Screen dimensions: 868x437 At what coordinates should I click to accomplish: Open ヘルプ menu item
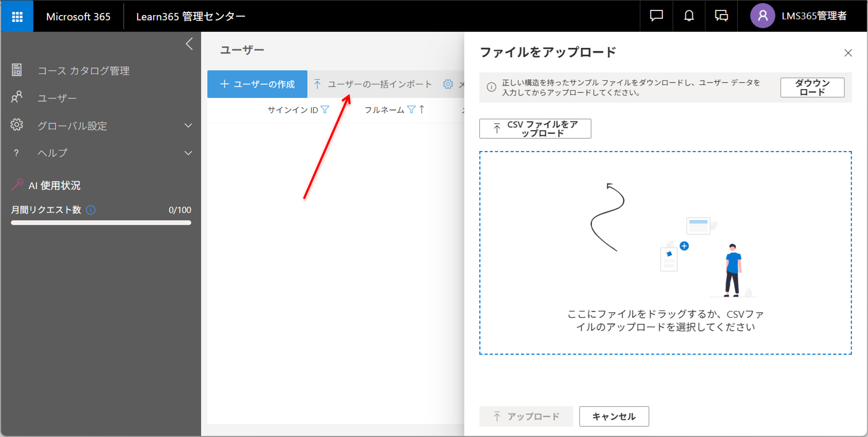pos(52,153)
